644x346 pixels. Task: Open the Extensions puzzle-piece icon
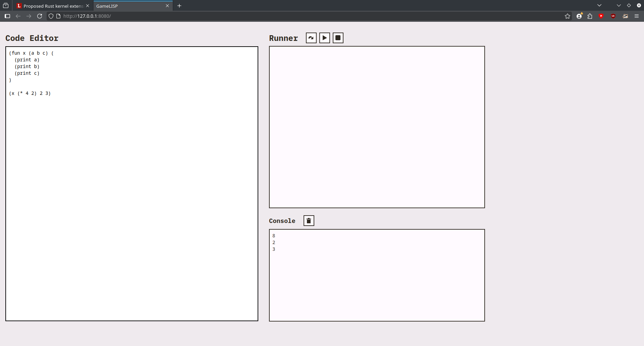click(590, 16)
